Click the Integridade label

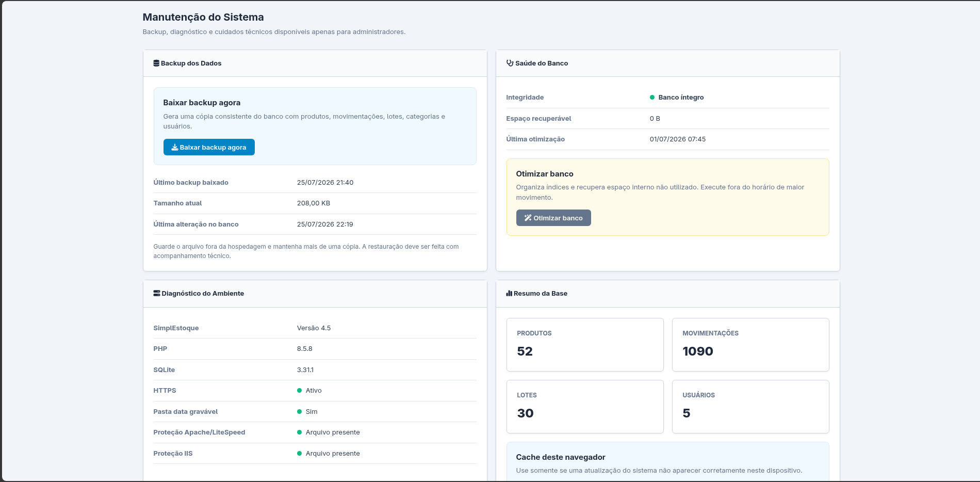[x=525, y=97]
